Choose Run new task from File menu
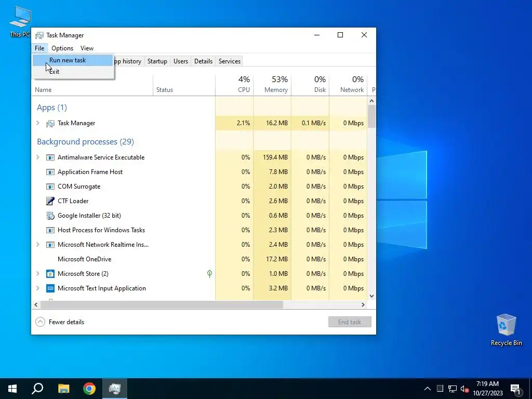Image resolution: width=532 pixels, height=399 pixels. click(x=73, y=60)
